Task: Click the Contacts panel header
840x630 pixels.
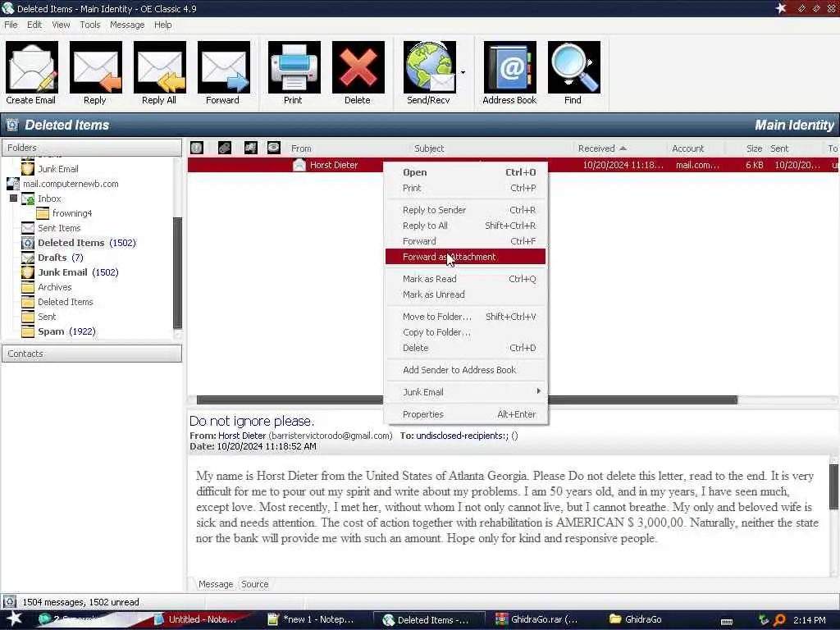Action: pyautogui.click(x=92, y=354)
